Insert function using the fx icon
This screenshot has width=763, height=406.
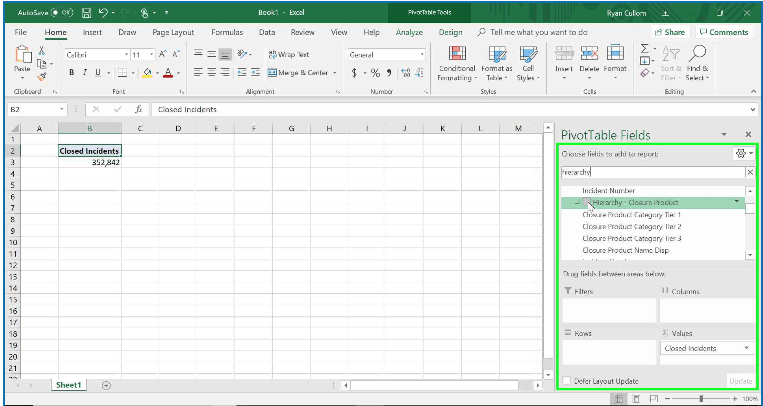click(139, 110)
